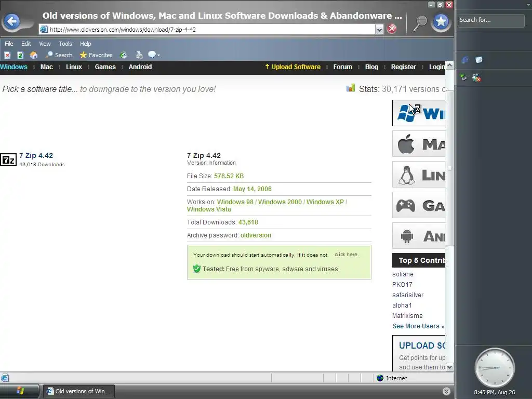This screenshot has width=532, height=399.
Task: Select the Linux site navigation tab
Action: (74, 67)
